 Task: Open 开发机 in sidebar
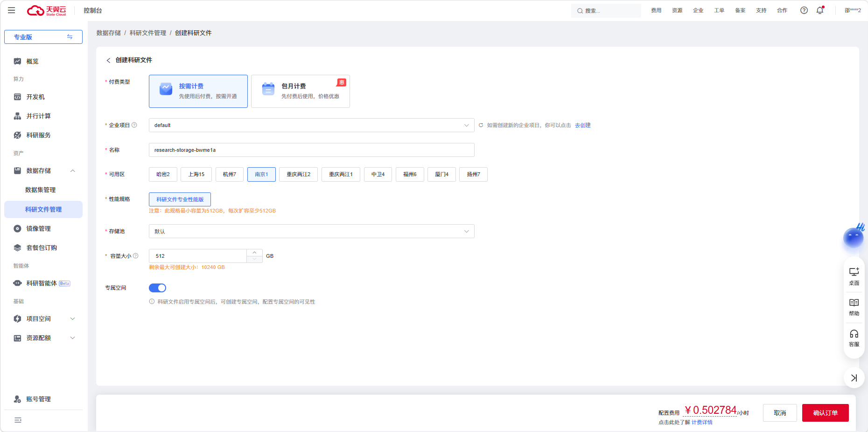point(43,97)
